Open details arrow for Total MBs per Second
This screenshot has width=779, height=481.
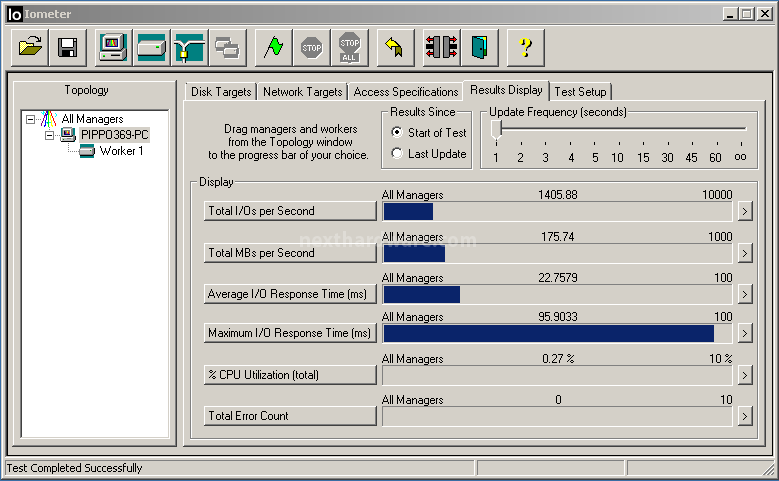coord(744,253)
